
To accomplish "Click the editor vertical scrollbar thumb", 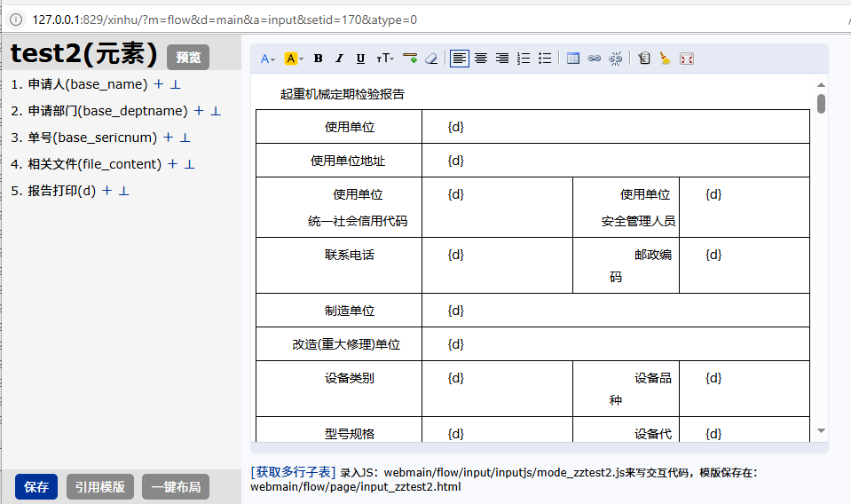I will (x=821, y=104).
